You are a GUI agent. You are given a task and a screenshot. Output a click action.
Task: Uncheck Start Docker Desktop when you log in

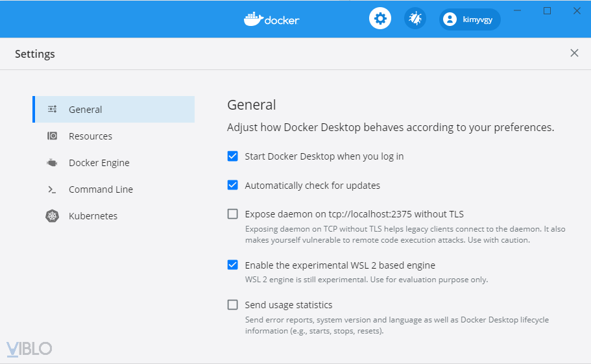233,156
